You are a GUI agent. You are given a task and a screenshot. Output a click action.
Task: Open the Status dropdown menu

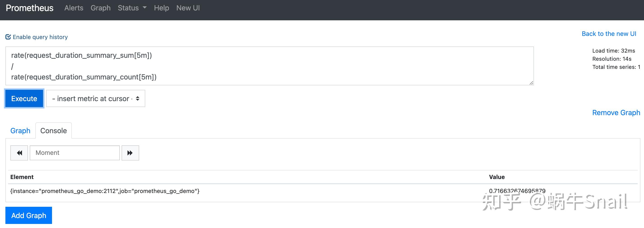(132, 8)
